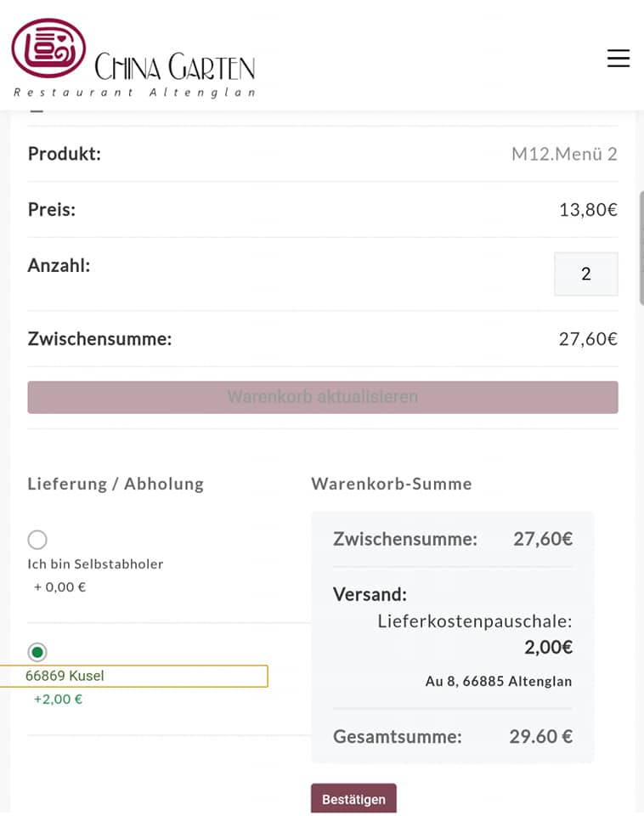Click the Restaurant Altenglan subtitle
Screen dimensions: 644x816
pyautogui.click(x=135, y=93)
